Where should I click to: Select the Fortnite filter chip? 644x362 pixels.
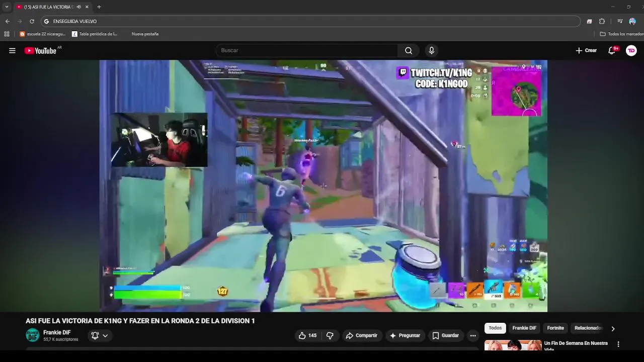555,328
